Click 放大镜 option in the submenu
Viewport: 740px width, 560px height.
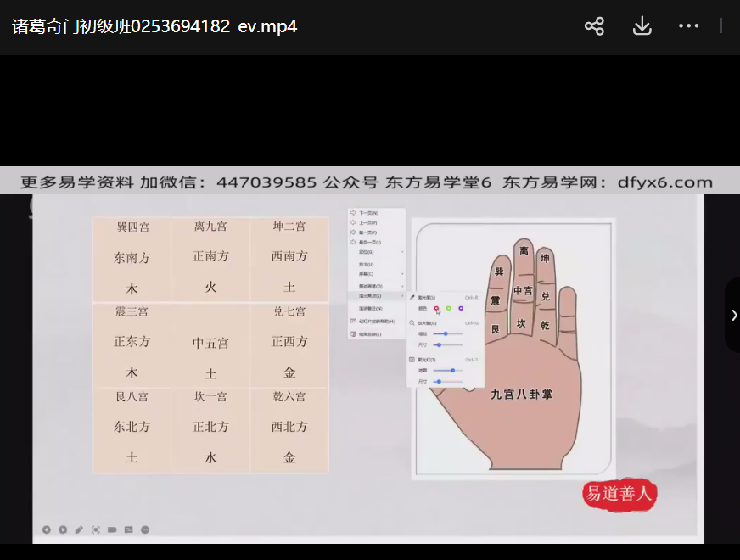[x=426, y=323]
